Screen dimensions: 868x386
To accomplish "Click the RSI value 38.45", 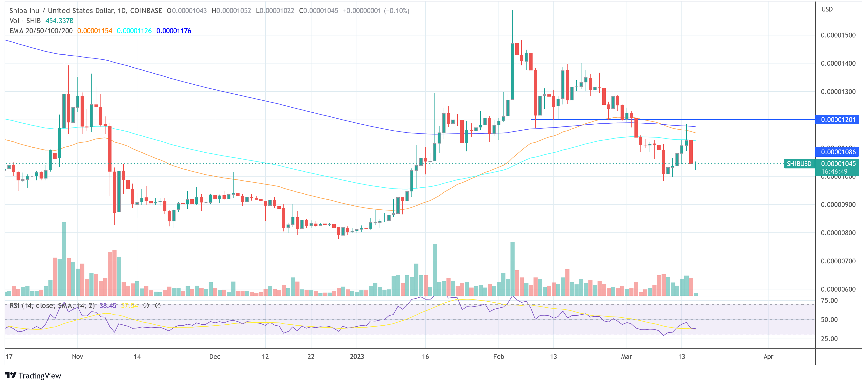I will (108, 305).
